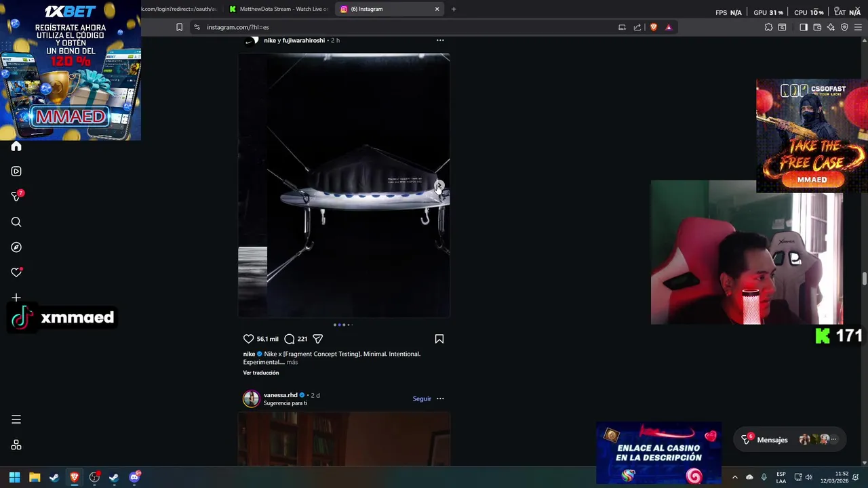The height and width of the screenshot is (488, 868).
Task: Open more options on the nike post header
Action: point(440,40)
